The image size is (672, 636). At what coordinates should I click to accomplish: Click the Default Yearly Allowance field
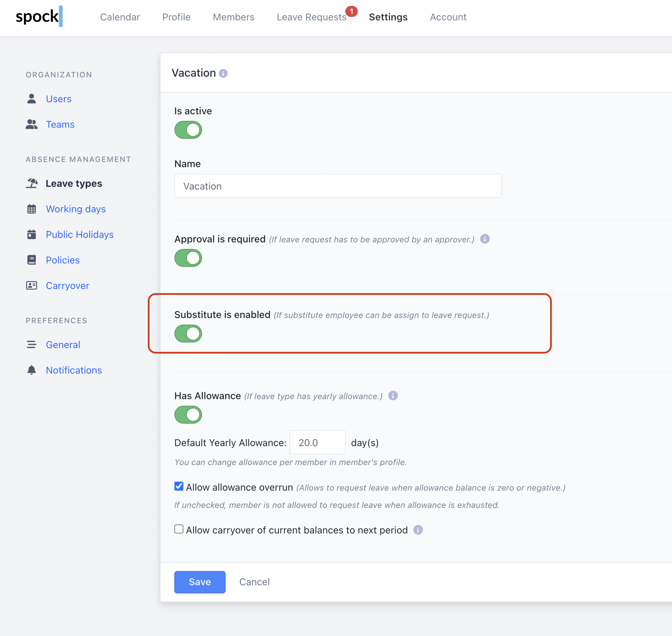tap(317, 443)
